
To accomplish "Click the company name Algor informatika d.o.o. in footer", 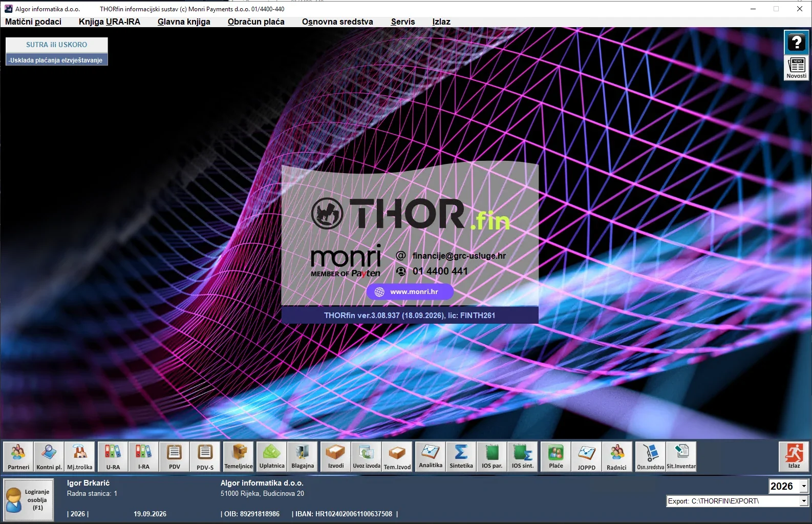I will coord(262,483).
